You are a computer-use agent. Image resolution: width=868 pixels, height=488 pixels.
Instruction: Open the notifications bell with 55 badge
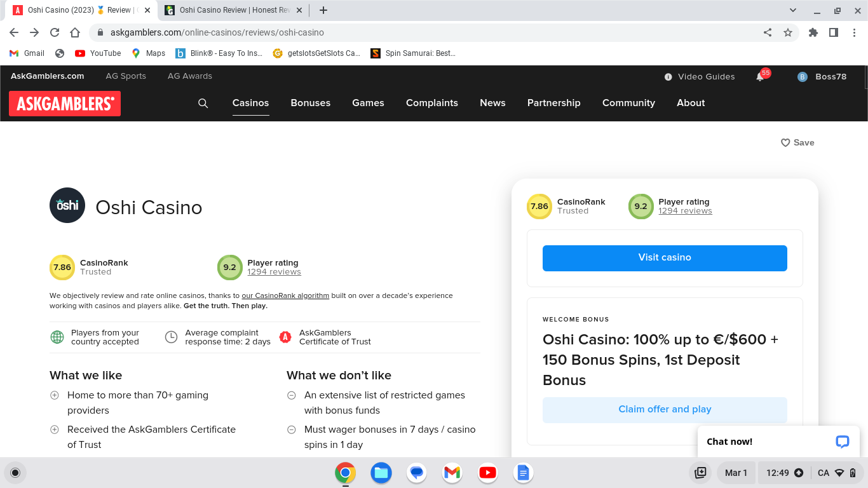pyautogui.click(x=760, y=77)
